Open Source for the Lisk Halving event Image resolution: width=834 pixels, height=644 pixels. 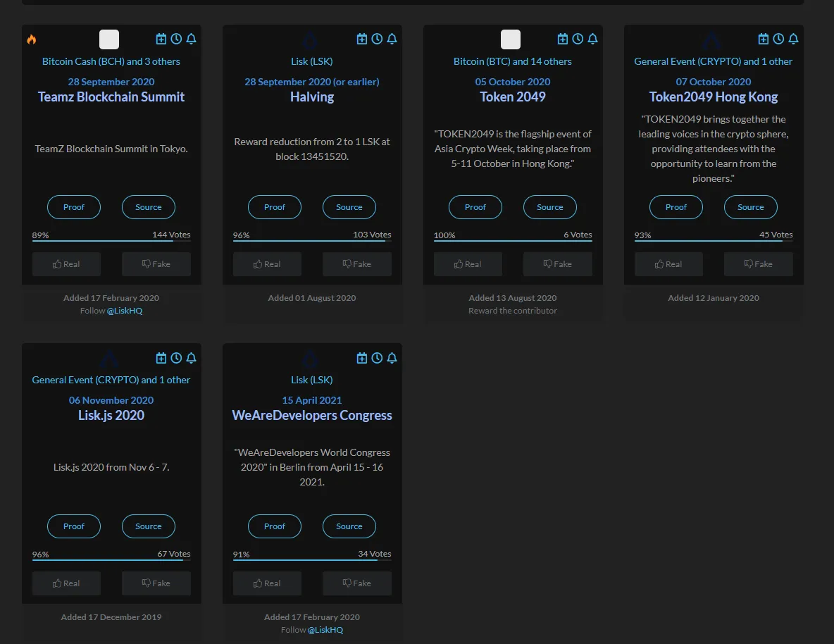349,207
